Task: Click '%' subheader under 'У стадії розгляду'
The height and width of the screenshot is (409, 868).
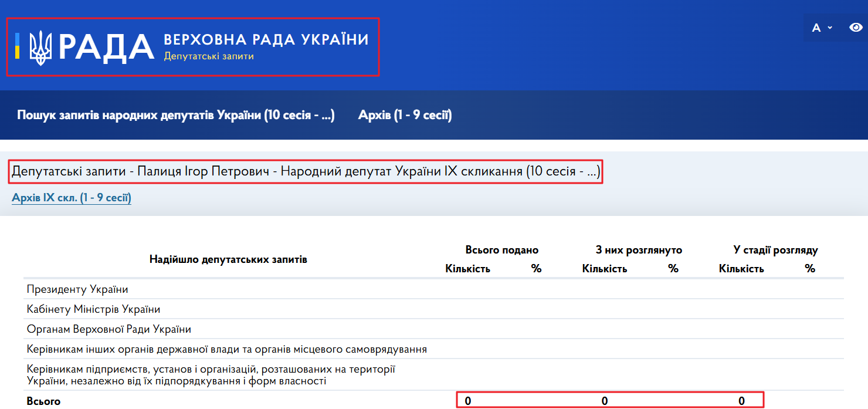Action: click(810, 269)
